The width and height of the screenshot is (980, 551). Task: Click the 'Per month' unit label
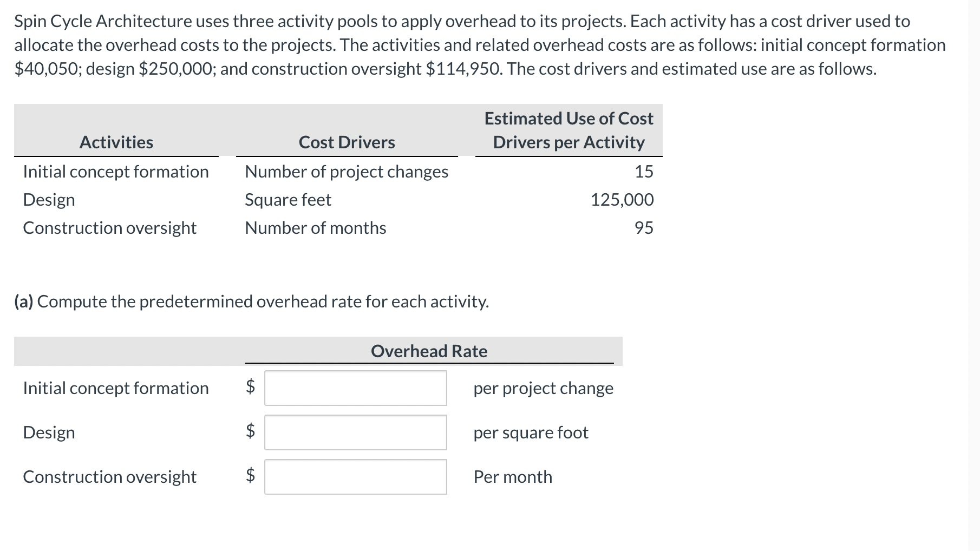coord(513,477)
